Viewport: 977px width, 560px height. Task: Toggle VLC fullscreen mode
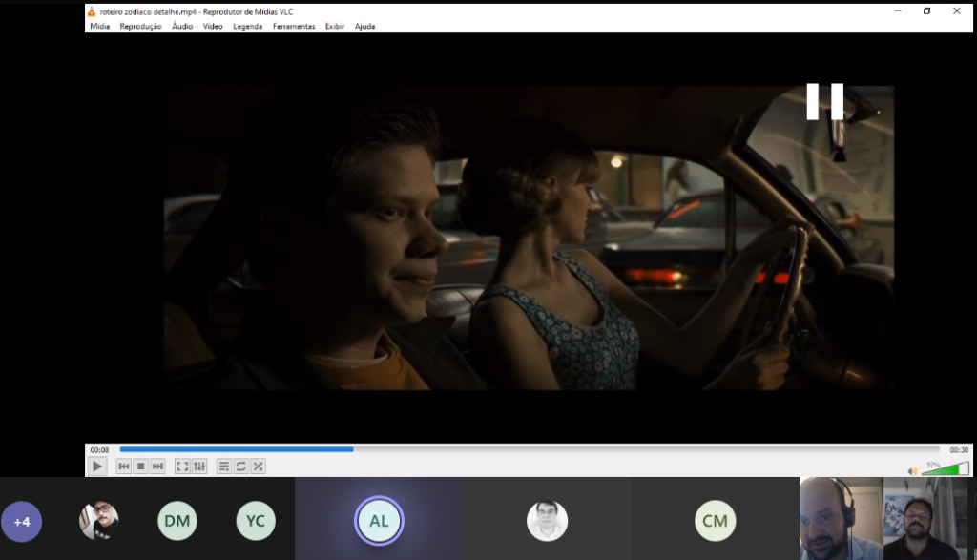(x=182, y=466)
